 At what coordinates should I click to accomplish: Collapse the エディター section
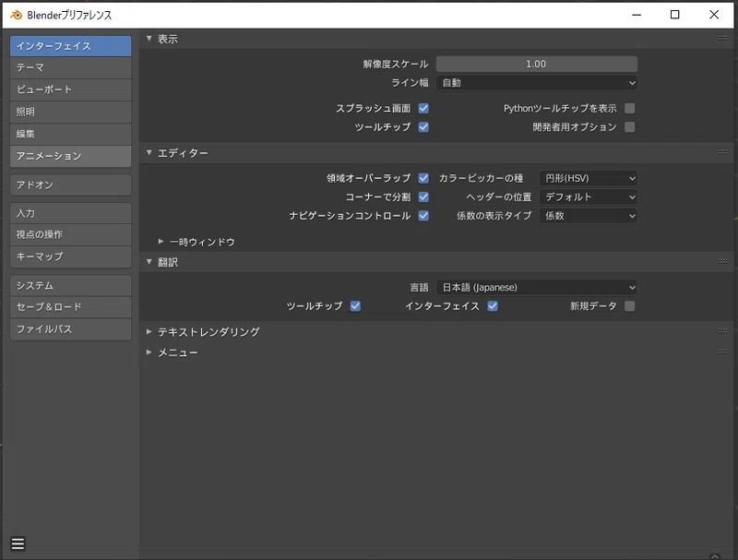coord(149,152)
